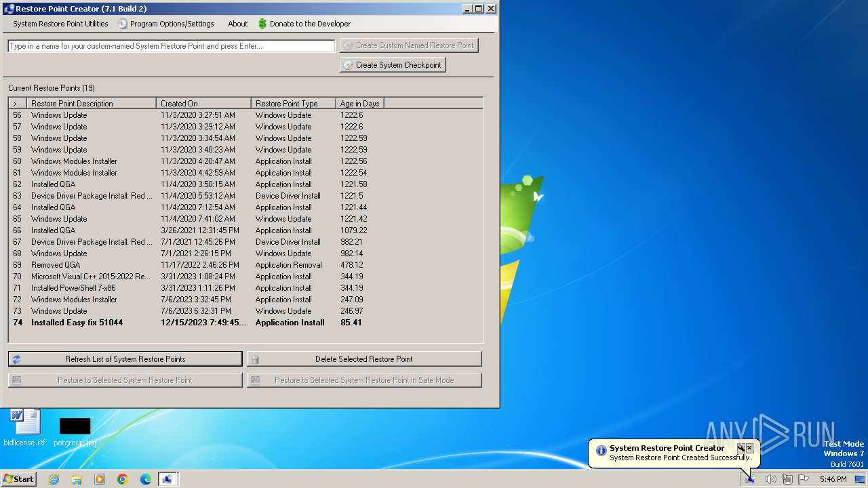The height and width of the screenshot is (488, 868).
Task: Open the About menu
Action: pyautogui.click(x=237, y=24)
